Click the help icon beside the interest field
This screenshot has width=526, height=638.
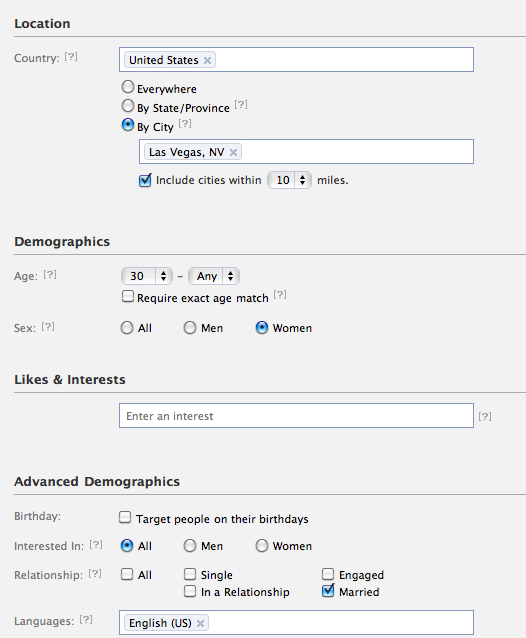(x=485, y=416)
